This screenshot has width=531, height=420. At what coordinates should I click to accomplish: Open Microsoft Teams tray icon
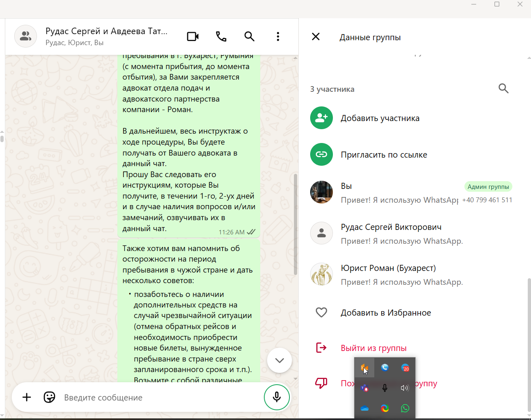coord(365,388)
